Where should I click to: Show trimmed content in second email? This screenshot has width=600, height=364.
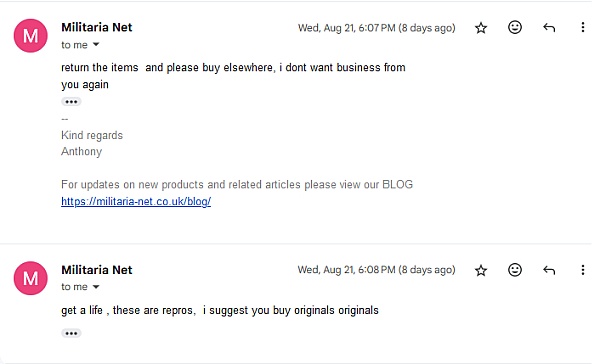[71, 333]
